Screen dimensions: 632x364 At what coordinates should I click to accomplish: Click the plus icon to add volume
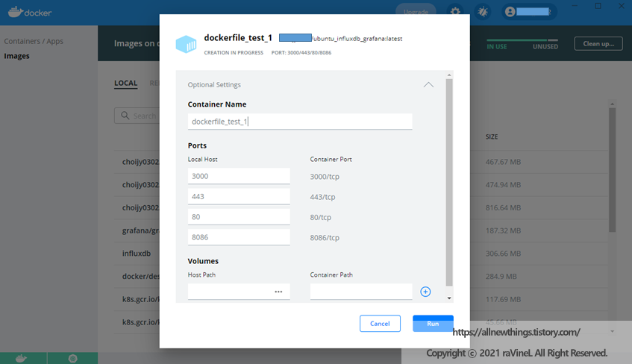click(x=425, y=292)
